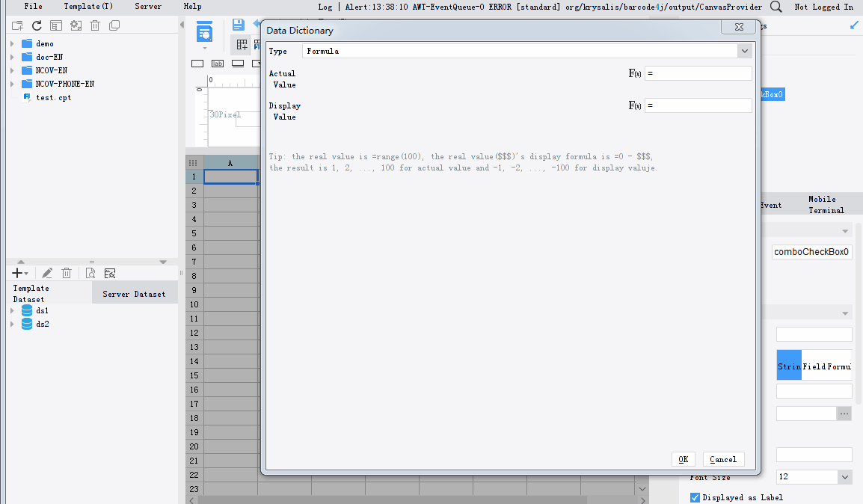
Task: Edit the dataset using the pencil icon
Action: (x=46, y=273)
